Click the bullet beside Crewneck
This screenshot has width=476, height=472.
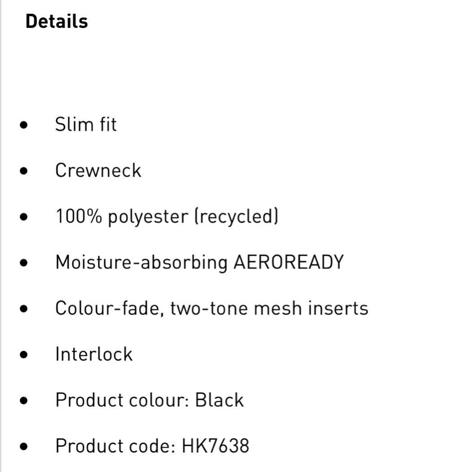click(x=24, y=171)
